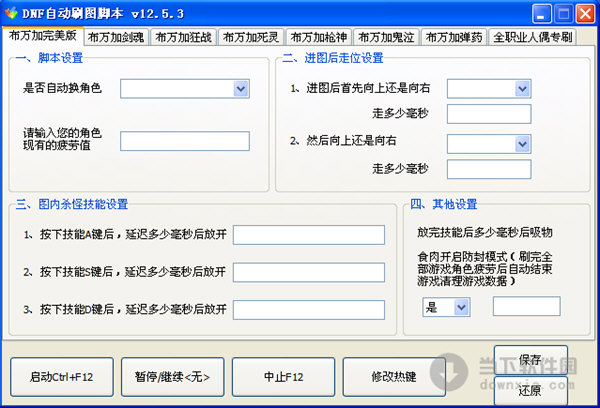
Task: Click the 一、脚本设置 group heading
Action: 49,58
